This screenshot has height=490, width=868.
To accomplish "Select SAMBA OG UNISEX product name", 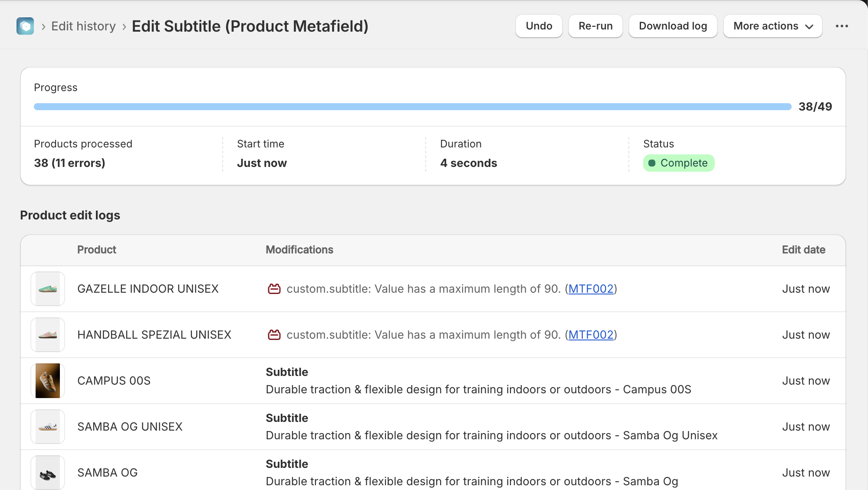I will click(130, 427).
